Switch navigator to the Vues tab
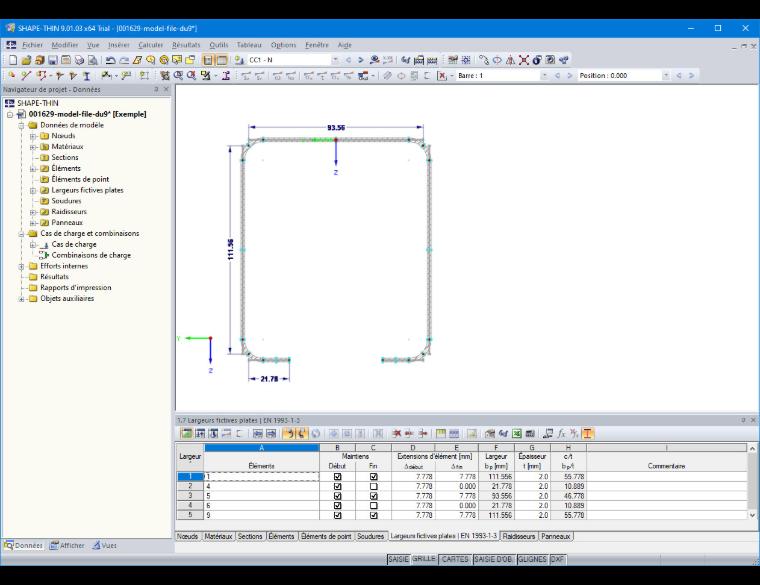Image resolution: width=760 pixels, height=585 pixels. click(x=105, y=546)
